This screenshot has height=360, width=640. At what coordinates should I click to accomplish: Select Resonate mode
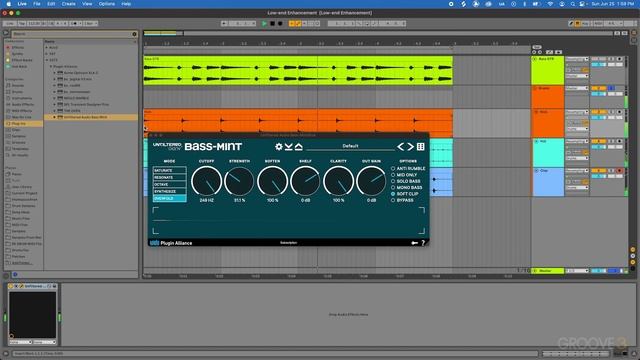[169, 178]
